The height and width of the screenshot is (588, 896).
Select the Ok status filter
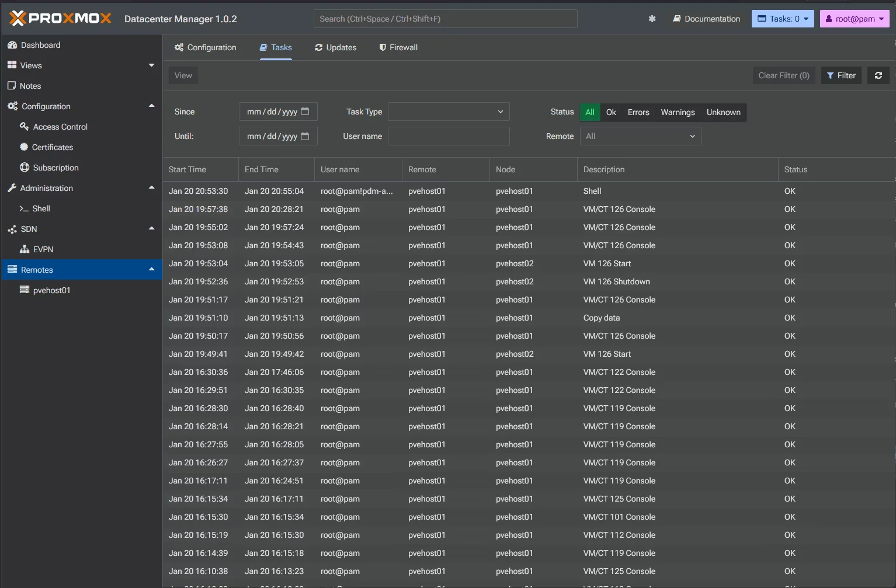pos(610,112)
